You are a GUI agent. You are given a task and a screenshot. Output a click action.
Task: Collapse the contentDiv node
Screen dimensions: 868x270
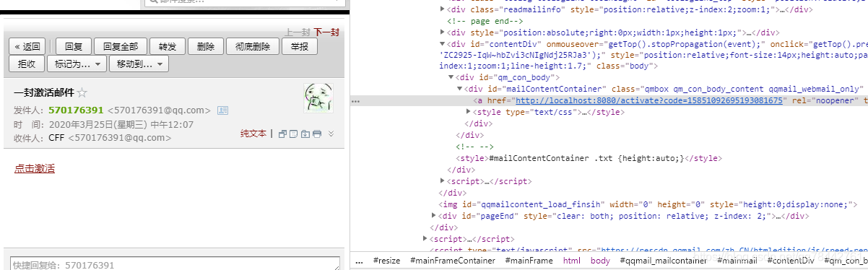click(443, 44)
